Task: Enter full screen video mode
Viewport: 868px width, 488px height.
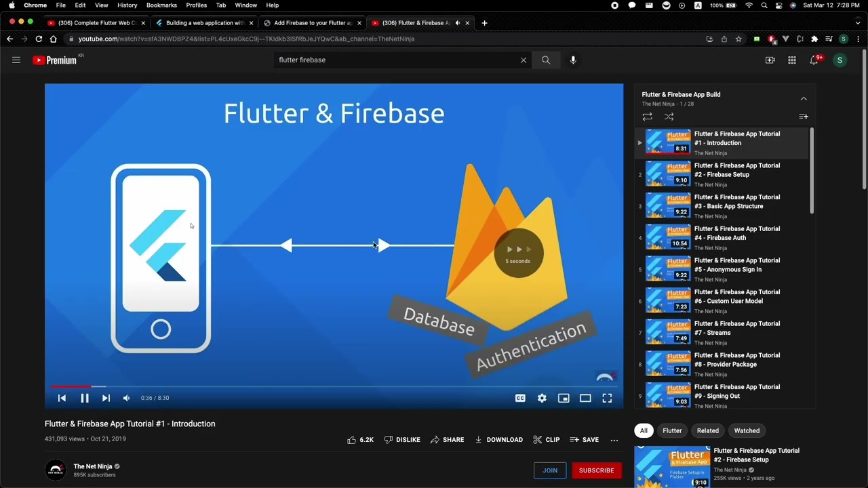Action: tap(607, 398)
